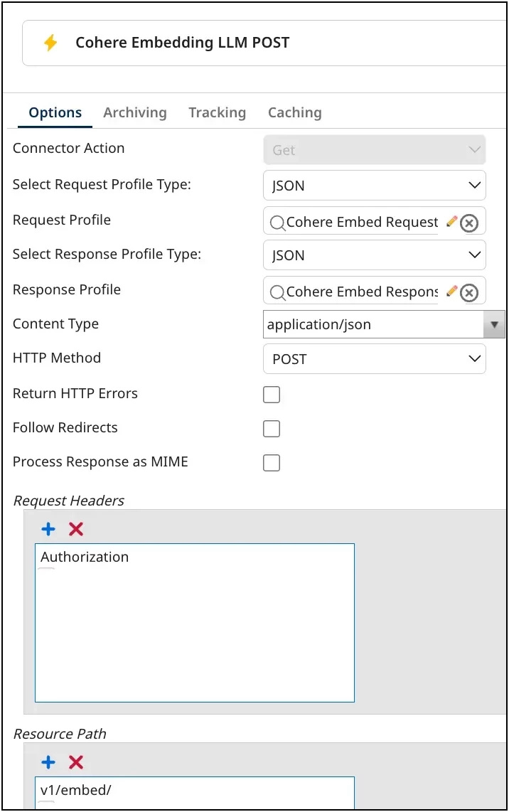Open the Select Request Profile Type dropdown

point(375,186)
